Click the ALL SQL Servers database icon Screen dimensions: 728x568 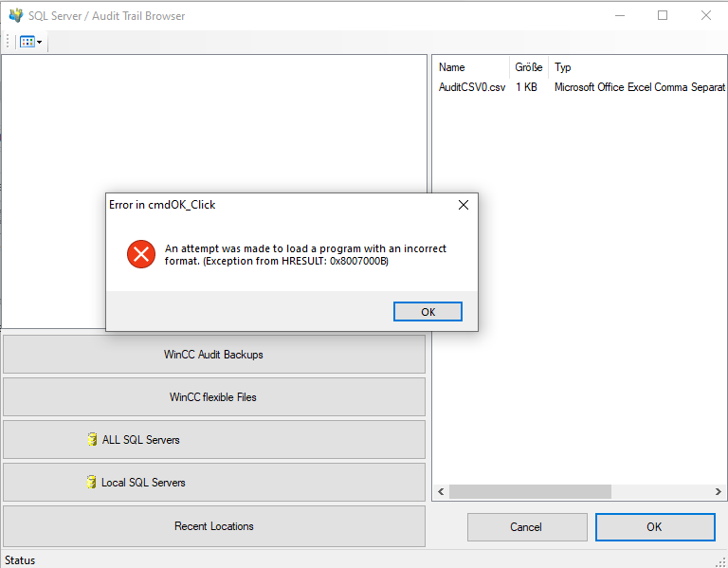click(92, 440)
